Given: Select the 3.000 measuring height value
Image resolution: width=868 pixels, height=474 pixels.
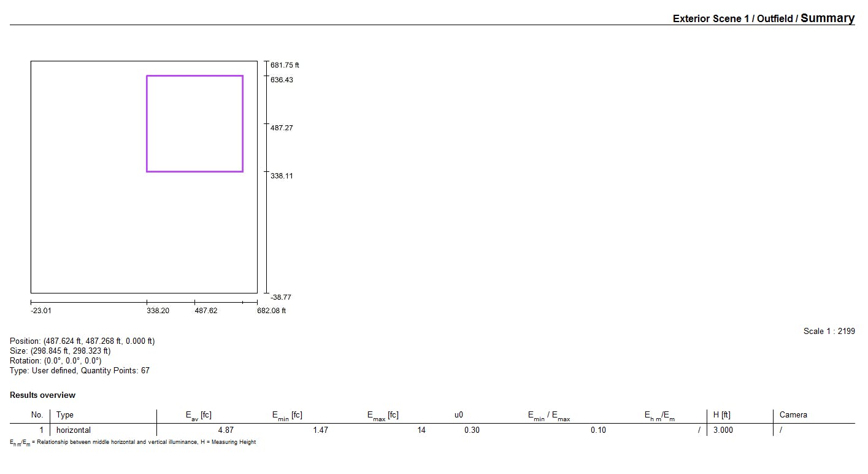Looking at the screenshot, I should click(723, 430).
